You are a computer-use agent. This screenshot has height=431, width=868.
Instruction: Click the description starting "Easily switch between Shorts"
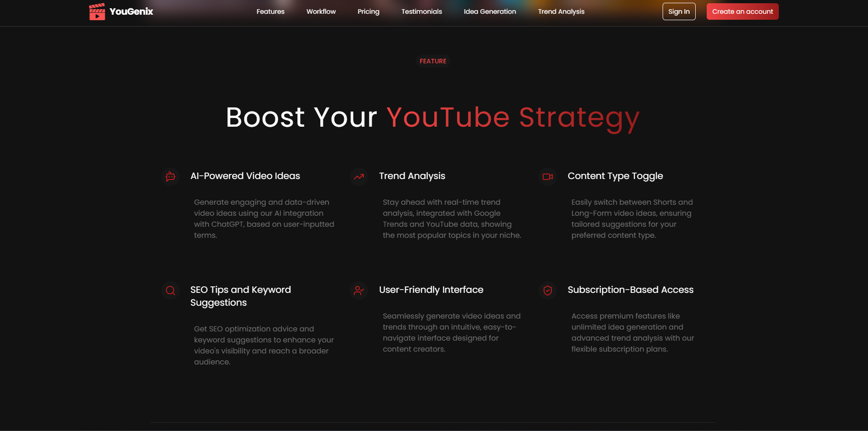632,218
